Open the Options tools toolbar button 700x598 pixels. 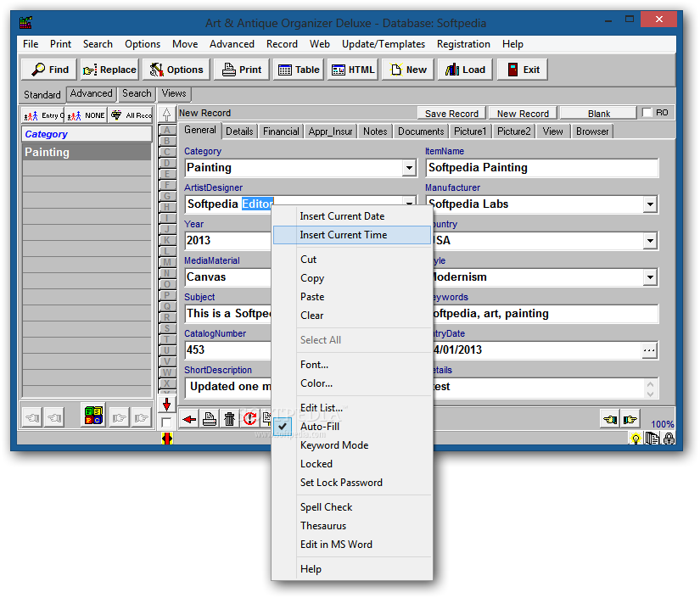[176, 70]
